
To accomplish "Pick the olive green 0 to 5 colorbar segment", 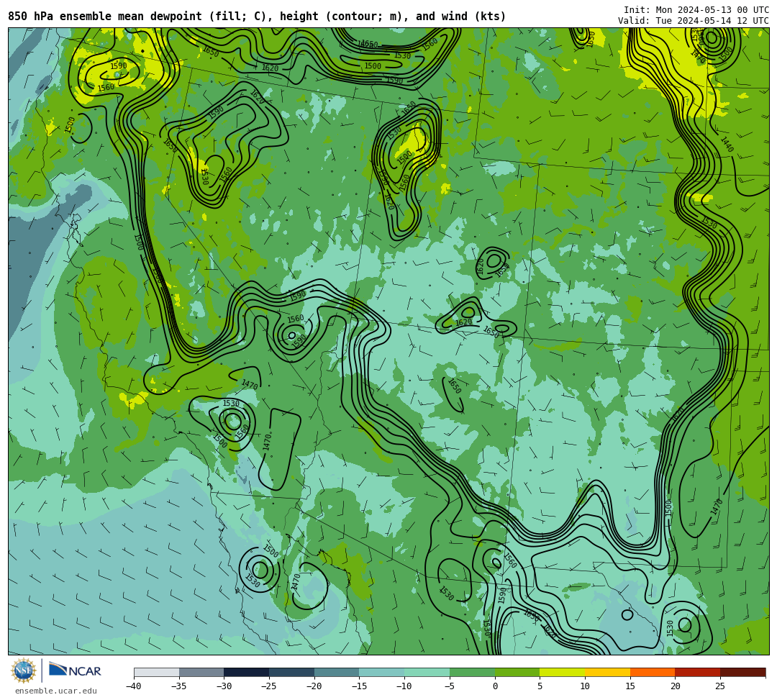I will pyautogui.click(x=517, y=672).
